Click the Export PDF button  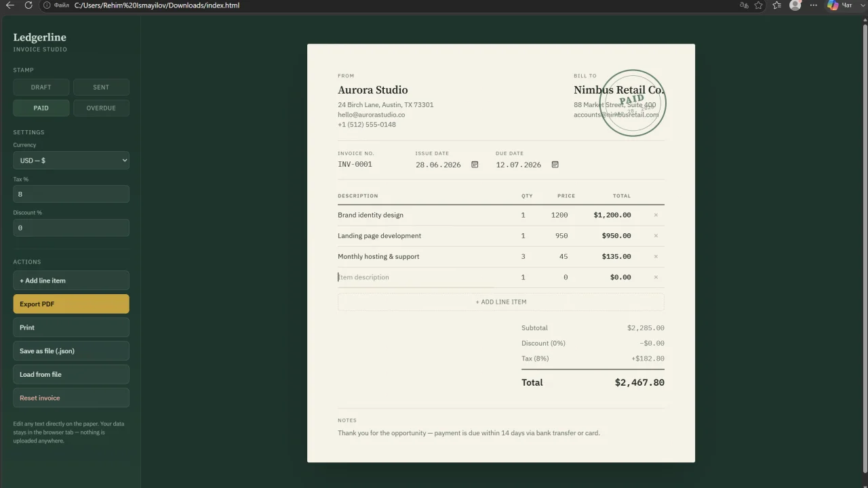pos(71,304)
